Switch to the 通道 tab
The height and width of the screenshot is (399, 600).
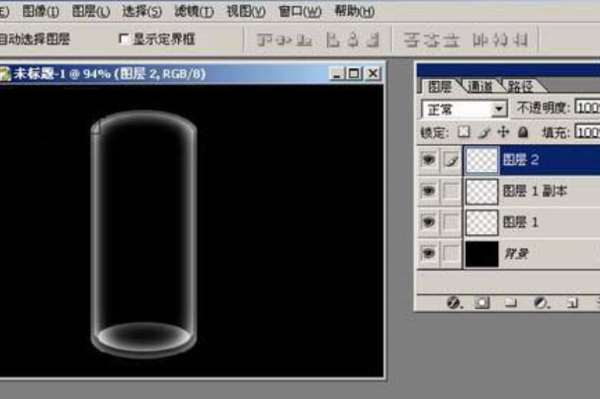pos(480,87)
